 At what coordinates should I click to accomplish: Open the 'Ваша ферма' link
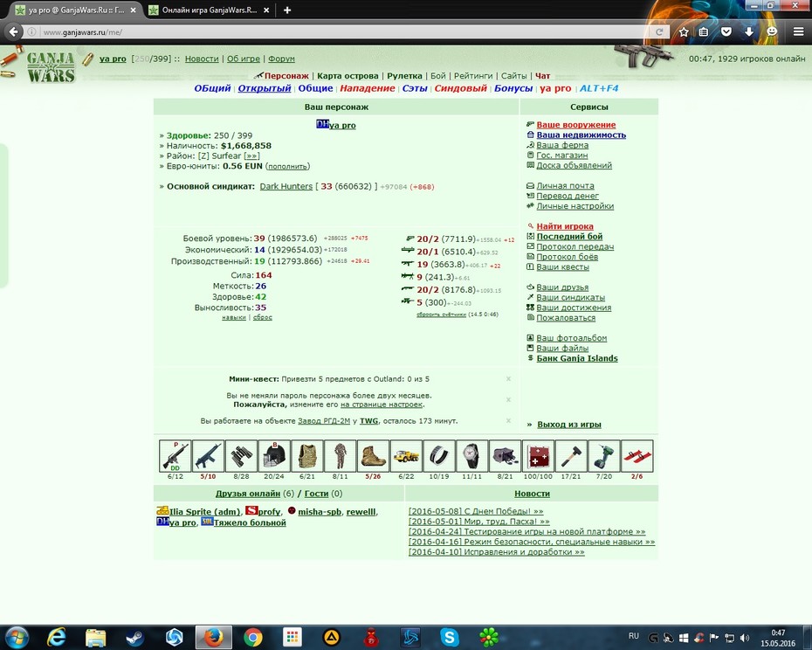[x=562, y=145]
